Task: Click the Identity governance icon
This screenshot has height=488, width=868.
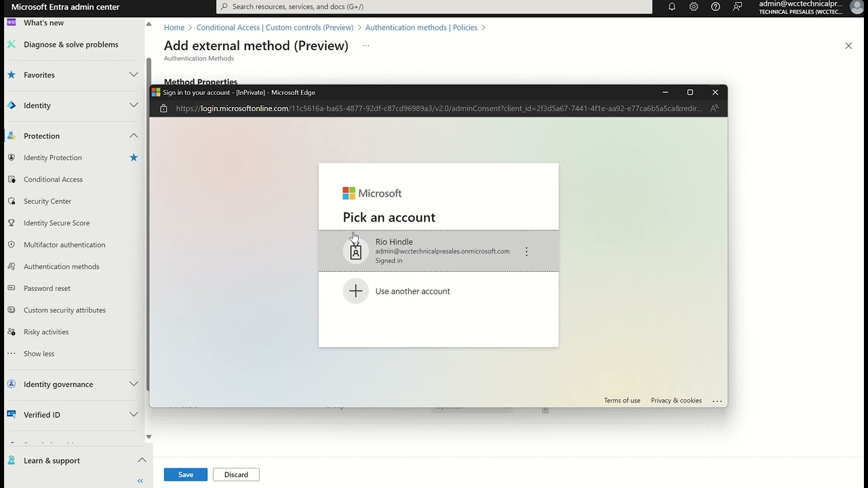Action: click(11, 384)
